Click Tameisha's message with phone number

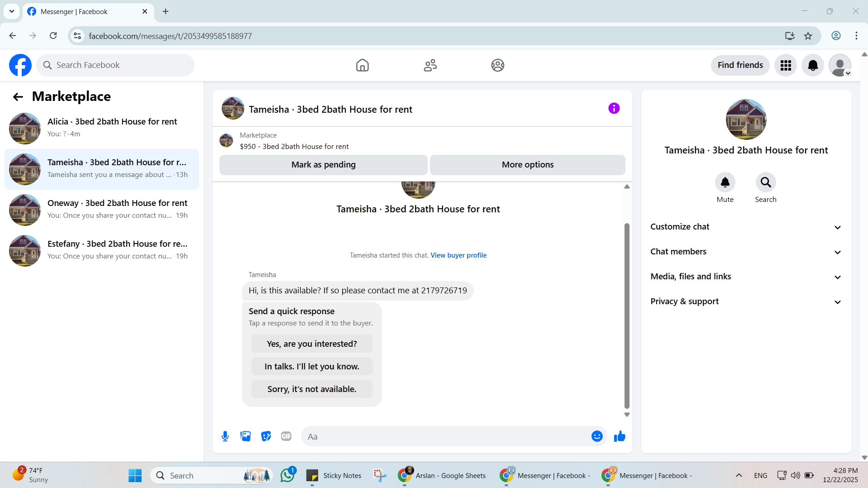point(358,291)
